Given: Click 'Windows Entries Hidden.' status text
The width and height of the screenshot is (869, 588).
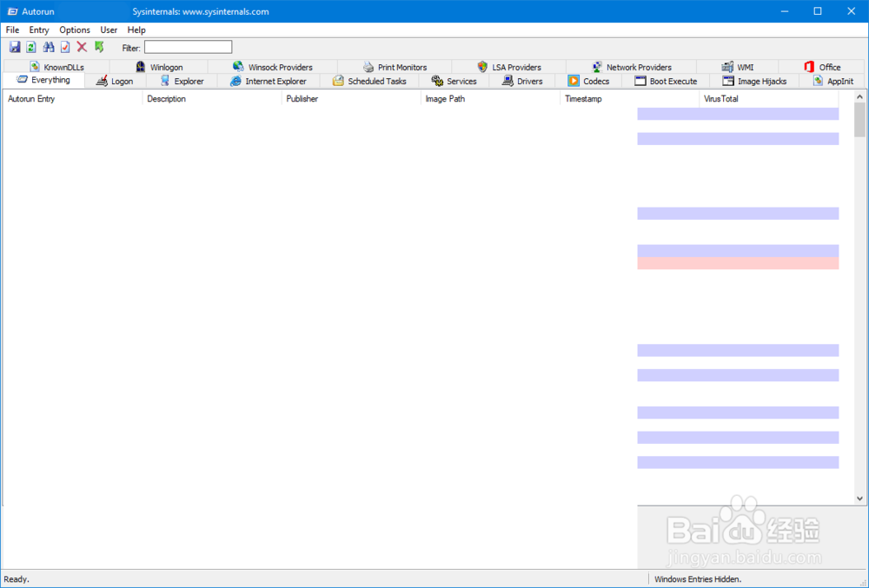Looking at the screenshot, I should [x=698, y=579].
